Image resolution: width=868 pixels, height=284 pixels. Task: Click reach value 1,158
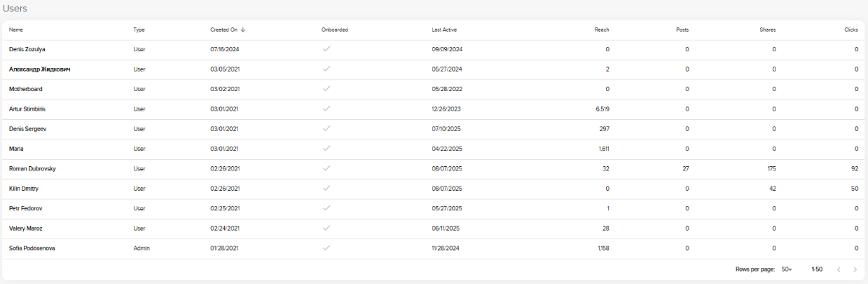pyautogui.click(x=603, y=248)
